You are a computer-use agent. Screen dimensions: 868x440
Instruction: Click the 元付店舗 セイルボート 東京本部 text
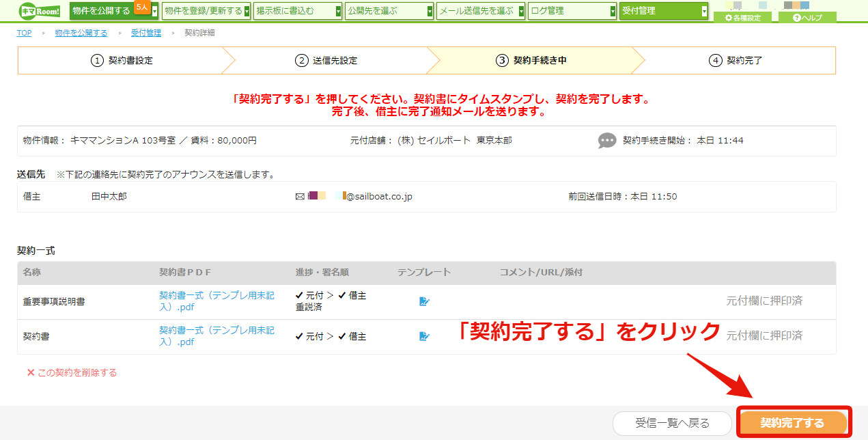(431, 141)
